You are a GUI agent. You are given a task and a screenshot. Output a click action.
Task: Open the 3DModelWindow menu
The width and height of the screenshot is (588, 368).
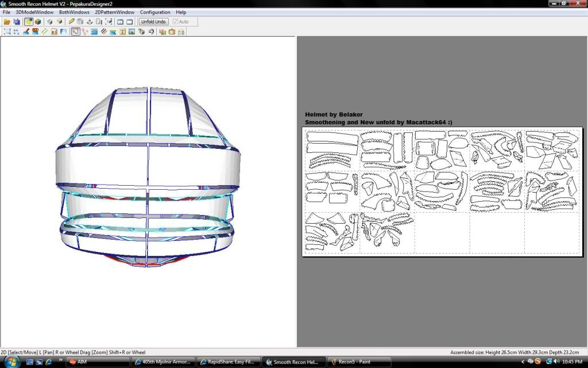(x=34, y=12)
